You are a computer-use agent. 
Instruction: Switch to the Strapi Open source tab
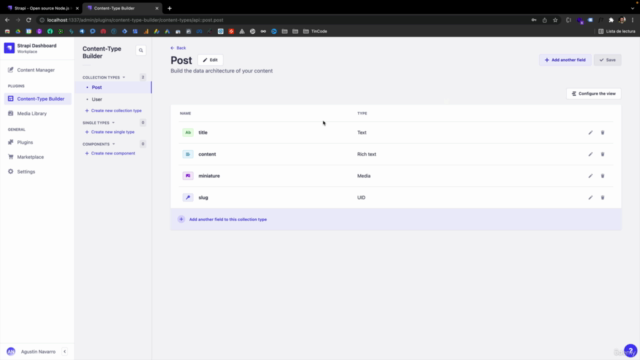[41, 8]
